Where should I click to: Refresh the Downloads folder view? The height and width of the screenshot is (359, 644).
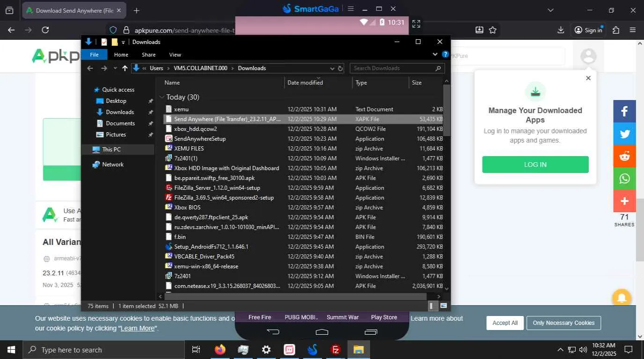(340, 68)
